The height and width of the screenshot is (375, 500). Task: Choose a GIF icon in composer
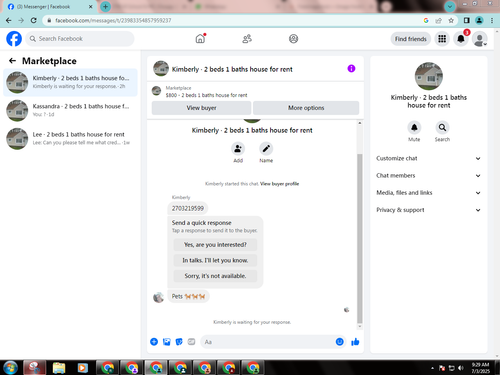[x=191, y=342]
